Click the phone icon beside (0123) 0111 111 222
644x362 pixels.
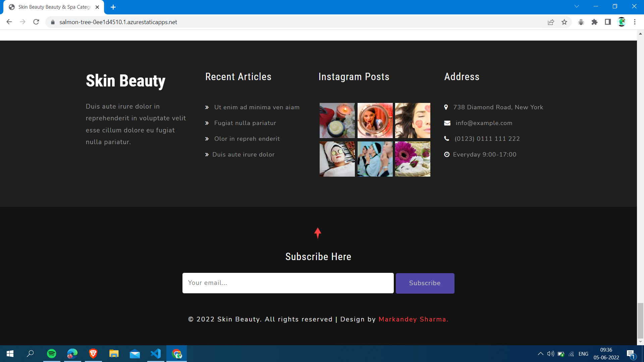446,138
